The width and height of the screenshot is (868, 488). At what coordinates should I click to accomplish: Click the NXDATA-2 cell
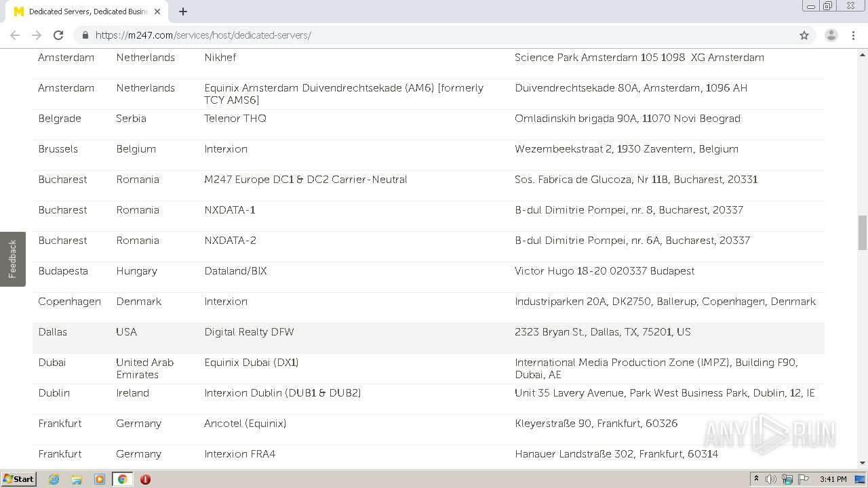tap(230, 241)
